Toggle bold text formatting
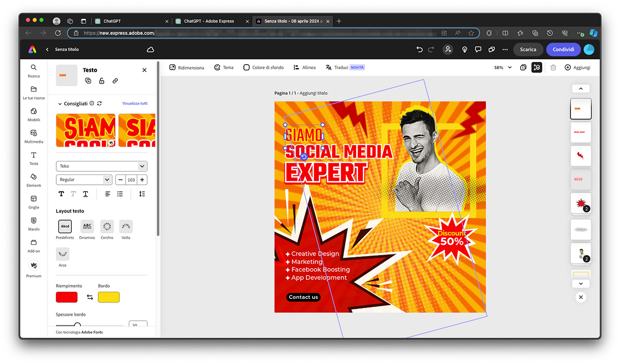 click(61, 194)
